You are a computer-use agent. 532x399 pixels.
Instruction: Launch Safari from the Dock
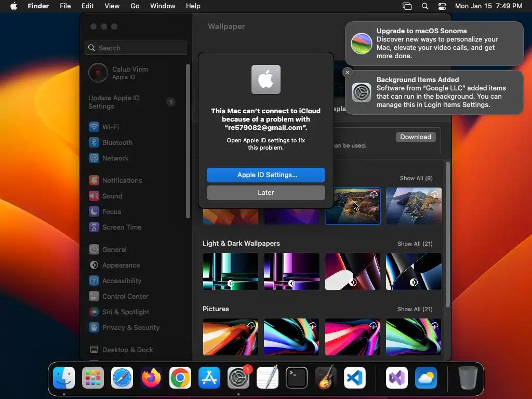[122, 378]
